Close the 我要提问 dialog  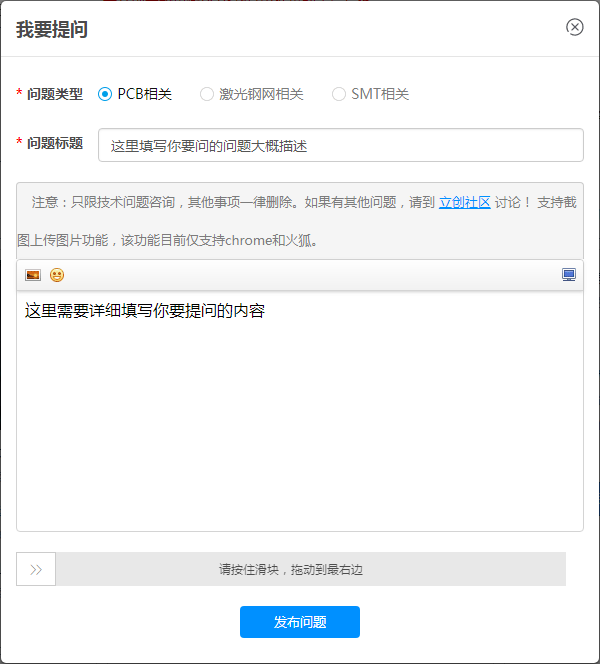click(574, 28)
